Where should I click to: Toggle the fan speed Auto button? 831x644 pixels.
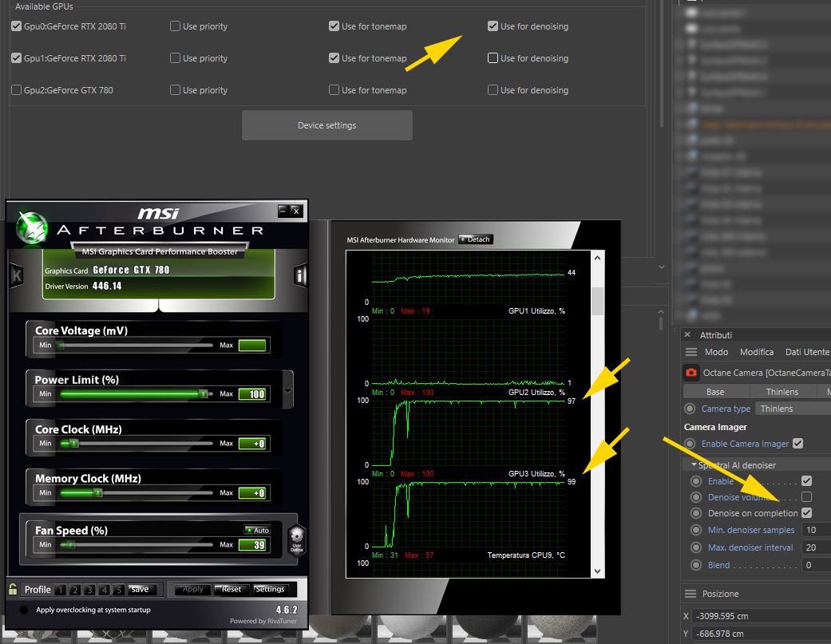point(257,530)
